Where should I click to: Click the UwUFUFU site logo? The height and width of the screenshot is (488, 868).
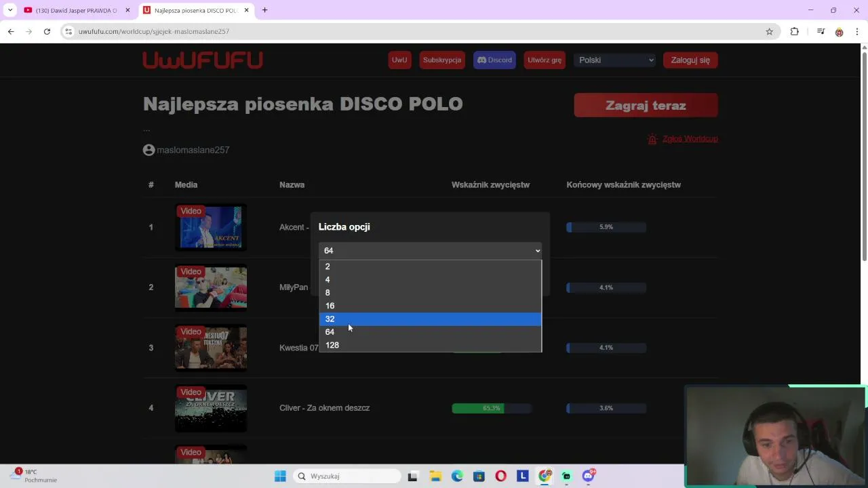click(x=203, y=60)
